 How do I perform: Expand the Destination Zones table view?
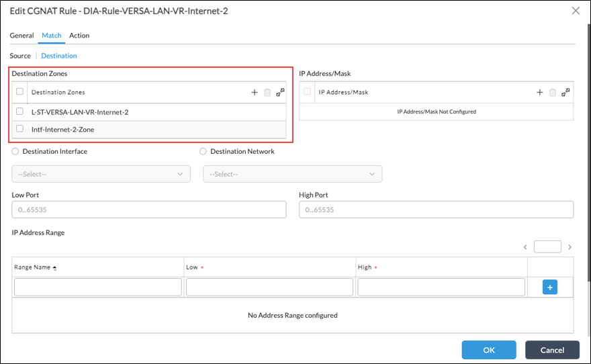click(280, 92)
